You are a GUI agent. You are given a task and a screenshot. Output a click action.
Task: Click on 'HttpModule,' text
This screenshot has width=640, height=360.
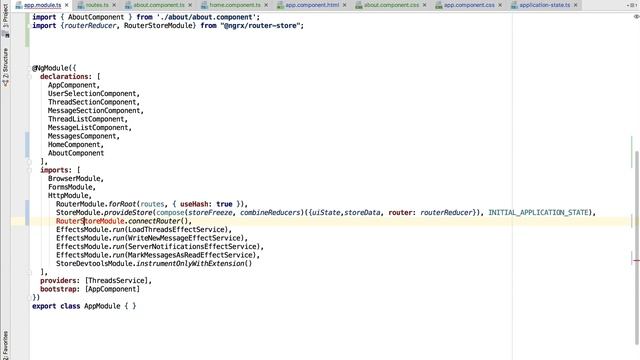click(70, 196)
